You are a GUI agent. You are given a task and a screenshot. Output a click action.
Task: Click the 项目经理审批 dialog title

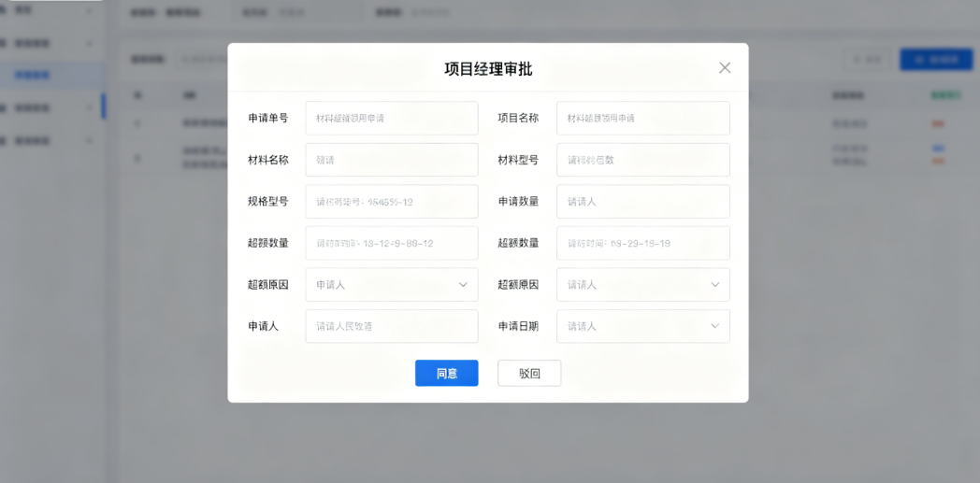pyautogui.click(x=488, y=69)
